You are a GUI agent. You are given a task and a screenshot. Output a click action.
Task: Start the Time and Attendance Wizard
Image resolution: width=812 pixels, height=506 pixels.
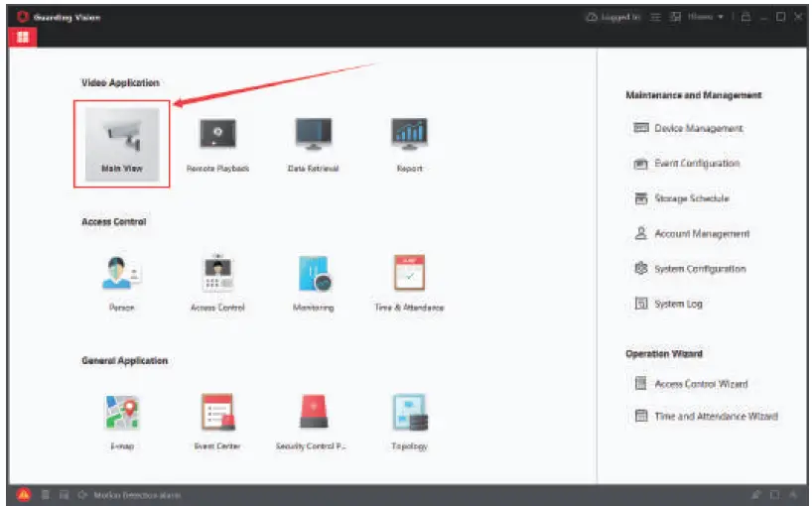(x=707, y=416)
